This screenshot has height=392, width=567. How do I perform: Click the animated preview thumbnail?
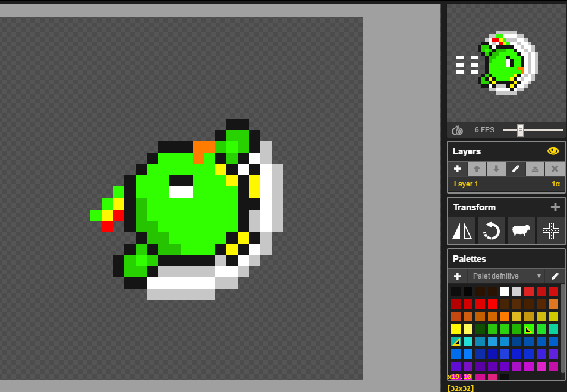coord(506,63)
